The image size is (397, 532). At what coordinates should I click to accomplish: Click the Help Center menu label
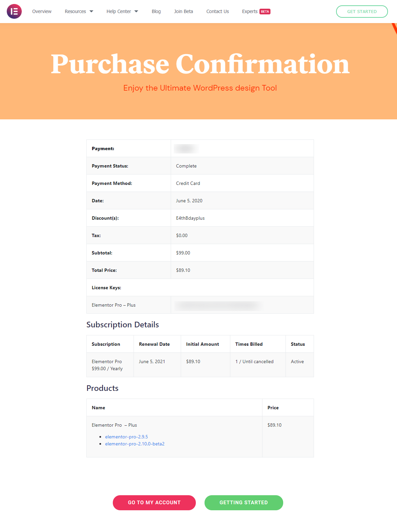[x=118, y=11]
